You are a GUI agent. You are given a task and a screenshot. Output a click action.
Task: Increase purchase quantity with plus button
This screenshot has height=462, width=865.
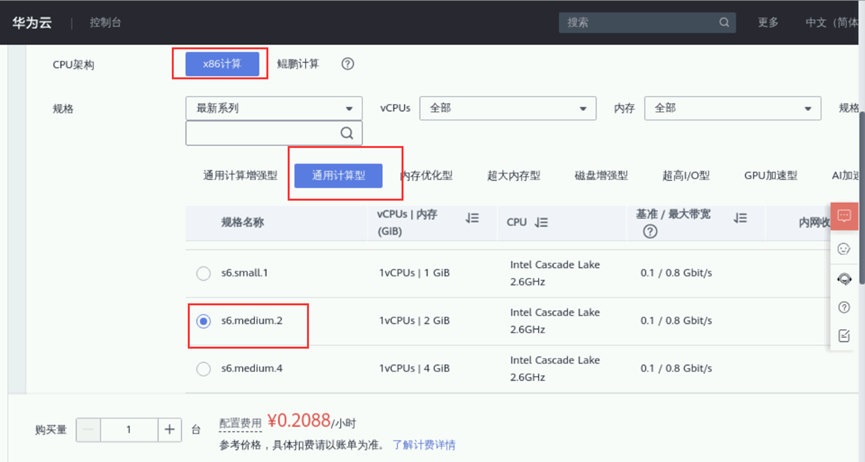(169, 429)
